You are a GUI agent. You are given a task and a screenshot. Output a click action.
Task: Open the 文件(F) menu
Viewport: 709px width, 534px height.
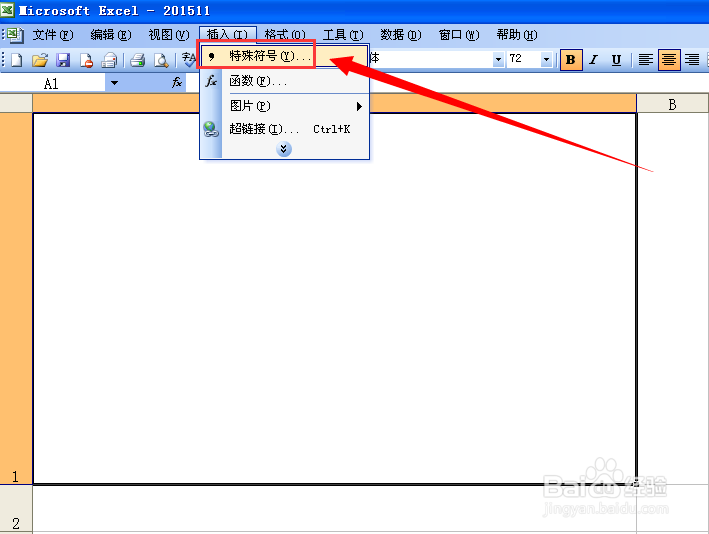pos(52,35)
